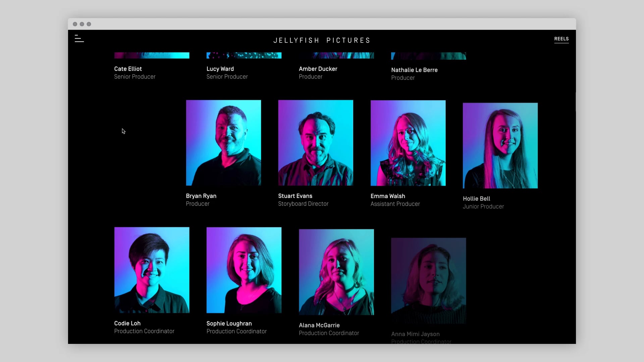644x362 pixels.
Task: Click the Alana McGarrie portrait photo
Action: (336, 272)
